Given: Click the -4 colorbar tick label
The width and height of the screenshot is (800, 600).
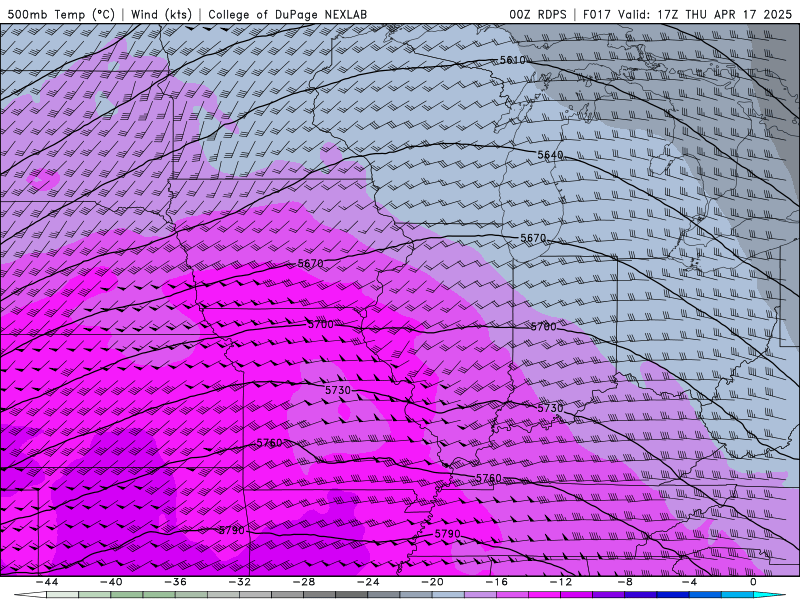Looking at the screenshot, I should [689, 582].
